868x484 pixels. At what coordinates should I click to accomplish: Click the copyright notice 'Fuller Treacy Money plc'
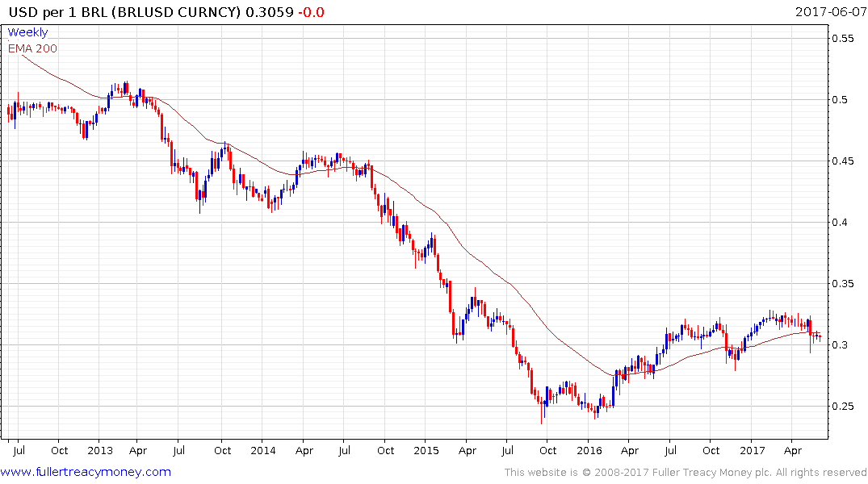pos(711,473)
